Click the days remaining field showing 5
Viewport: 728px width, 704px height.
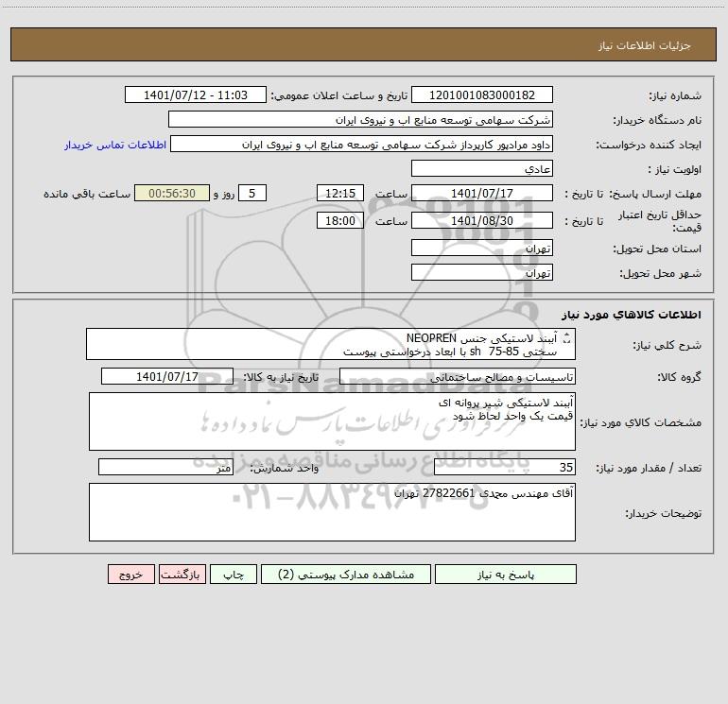pyautogui.click(x=252, y=193)
